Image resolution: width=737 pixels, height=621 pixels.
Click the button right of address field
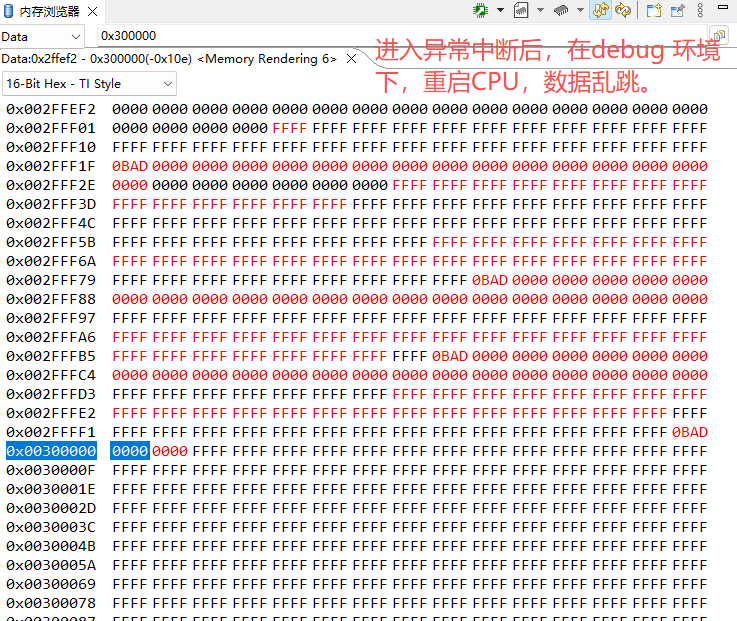[x=719, y=36]
